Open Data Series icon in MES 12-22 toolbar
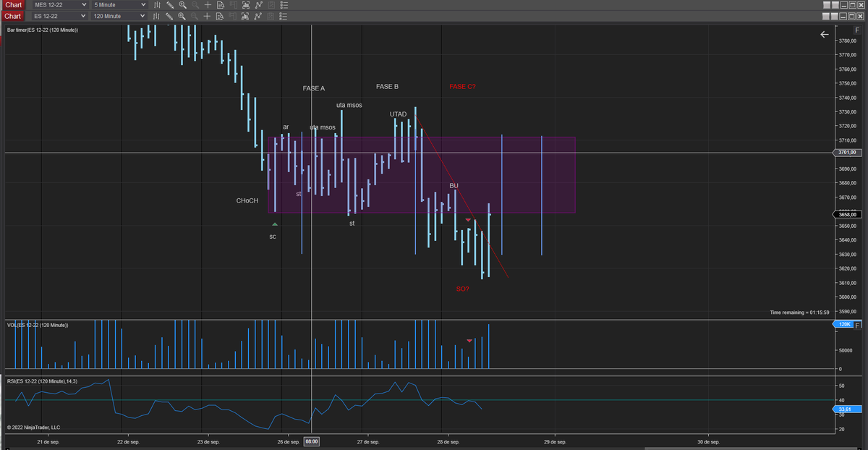This screenshot has height=450, width=868. point(246,5)
